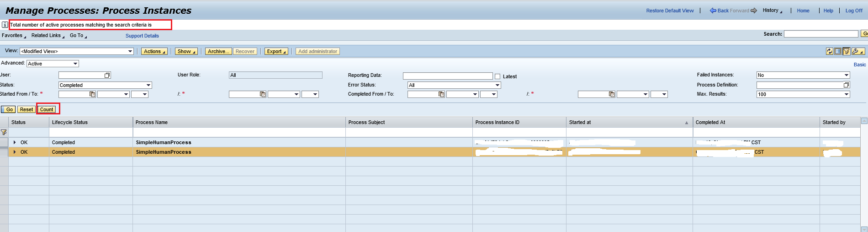The height and width of the screenshot is (232, 868).
Task: Click the Back arrow icon
Action: 713,11
